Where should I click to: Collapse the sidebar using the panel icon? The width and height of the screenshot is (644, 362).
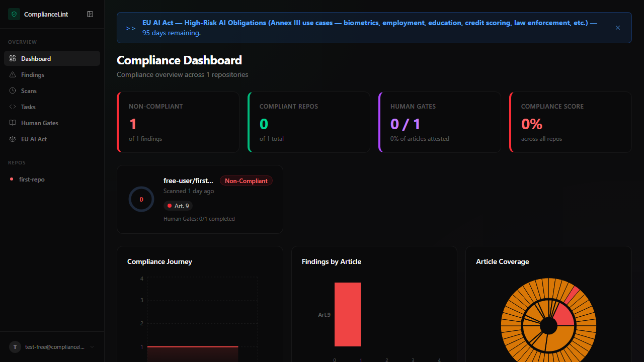[x=90, y=14]
